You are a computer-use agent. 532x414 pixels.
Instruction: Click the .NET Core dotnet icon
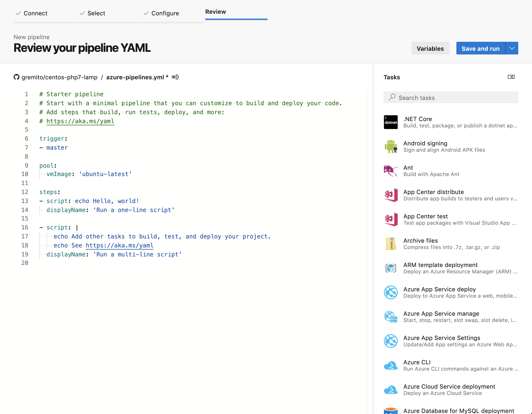391,122
